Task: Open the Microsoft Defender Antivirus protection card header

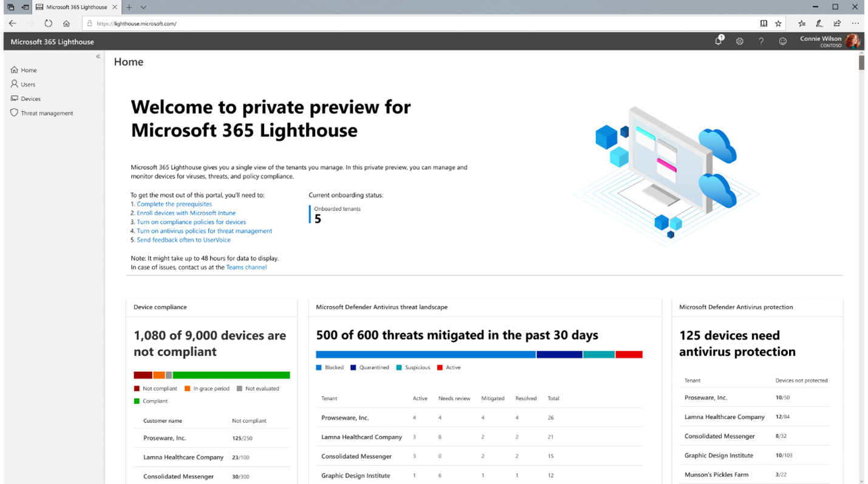Action: pyautogui.click(x=757, y=307)
